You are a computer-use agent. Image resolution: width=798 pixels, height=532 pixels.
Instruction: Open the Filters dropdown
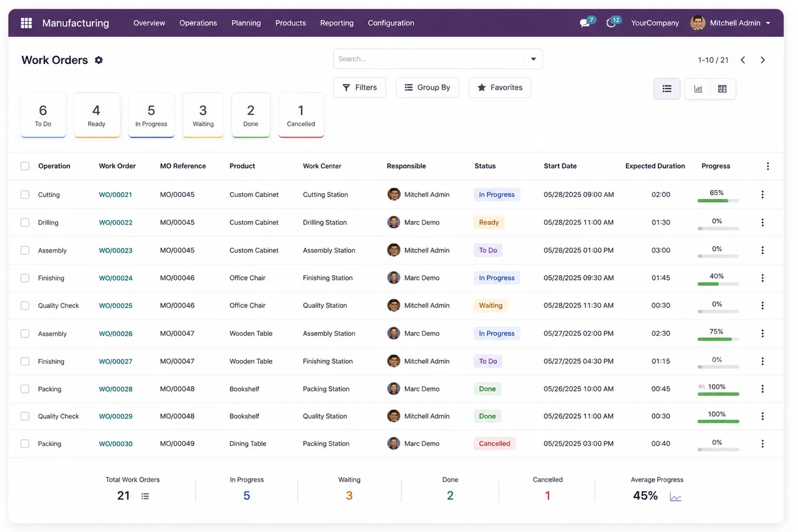360,88
